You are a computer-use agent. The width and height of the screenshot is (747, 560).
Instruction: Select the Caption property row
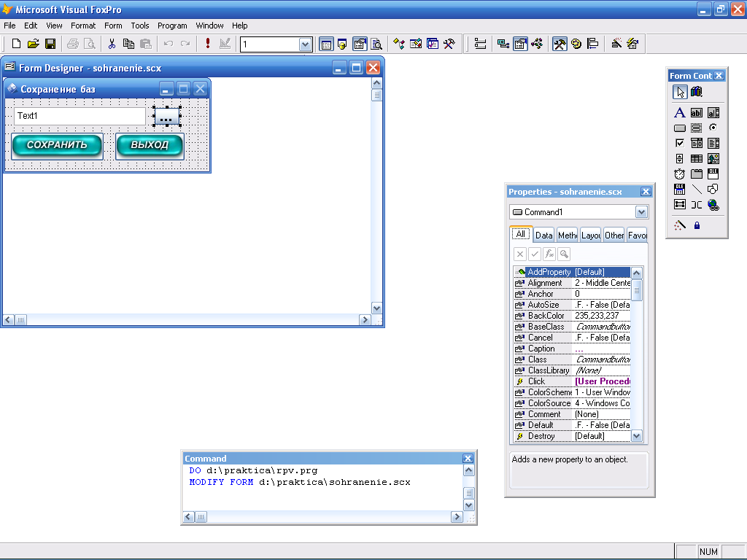(x=572, y=349)
